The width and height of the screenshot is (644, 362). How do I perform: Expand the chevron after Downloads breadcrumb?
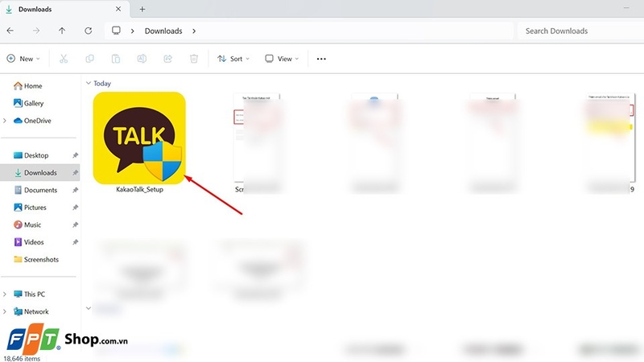point(194,31)
